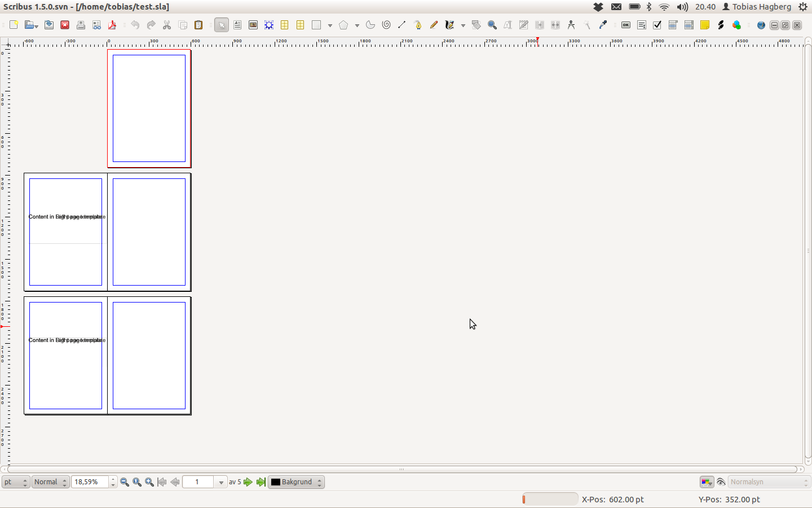Toggle color management icon in status bar
This screenshot has height=508, width=812.
click(707, 482)
